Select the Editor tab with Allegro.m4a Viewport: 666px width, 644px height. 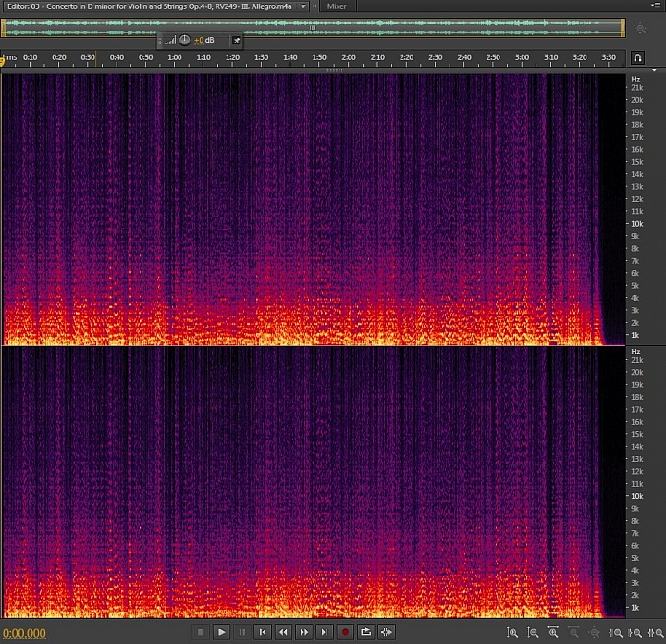click(150, 6)
